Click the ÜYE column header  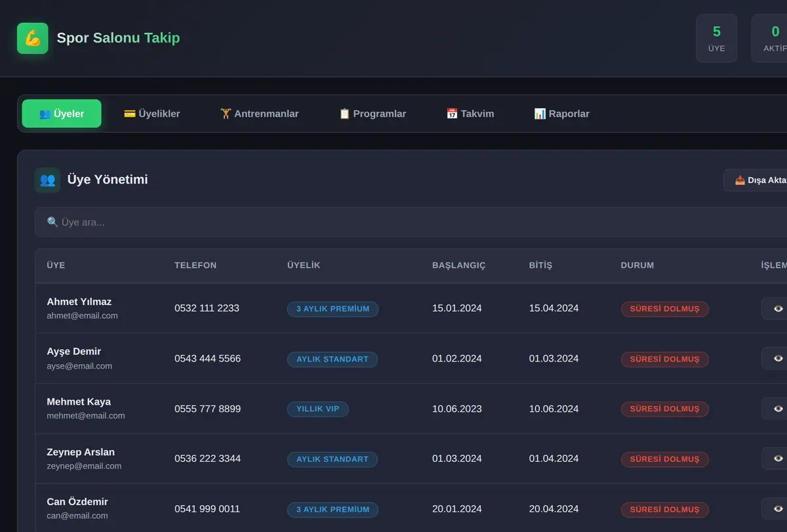tap(56, 266)
